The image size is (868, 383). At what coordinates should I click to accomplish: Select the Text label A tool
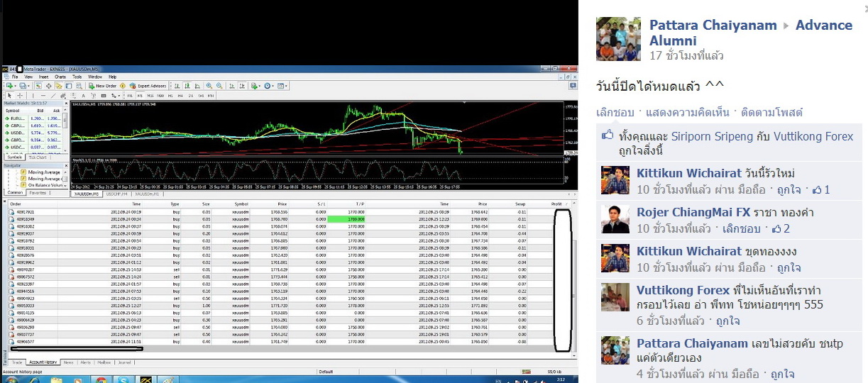[83, 95]
